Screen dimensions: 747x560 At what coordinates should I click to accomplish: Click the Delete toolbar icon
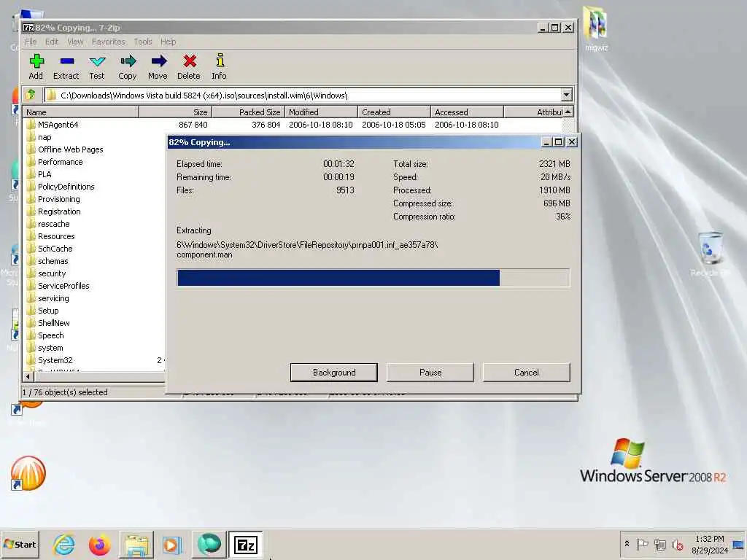[x=189, y=66]
